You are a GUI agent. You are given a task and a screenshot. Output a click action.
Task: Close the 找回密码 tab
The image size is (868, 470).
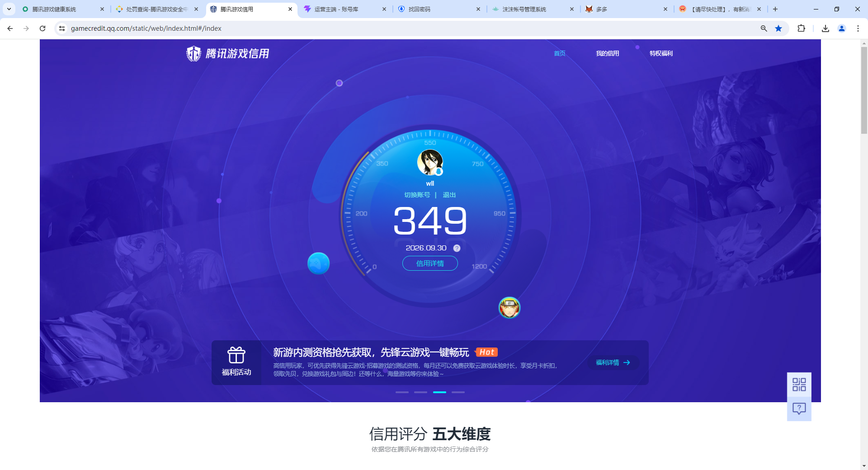[478, 9]
